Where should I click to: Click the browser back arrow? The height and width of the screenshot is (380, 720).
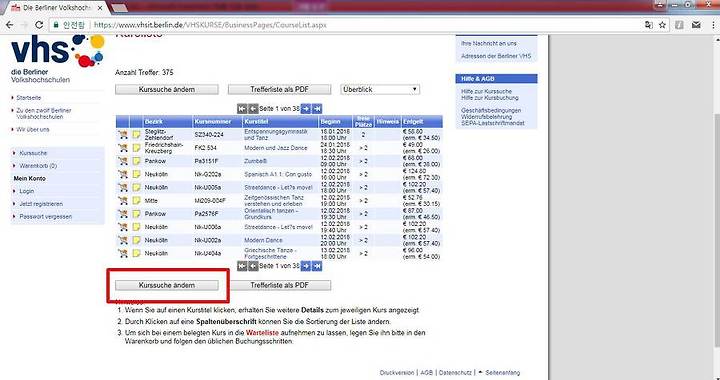coord(9,25)
